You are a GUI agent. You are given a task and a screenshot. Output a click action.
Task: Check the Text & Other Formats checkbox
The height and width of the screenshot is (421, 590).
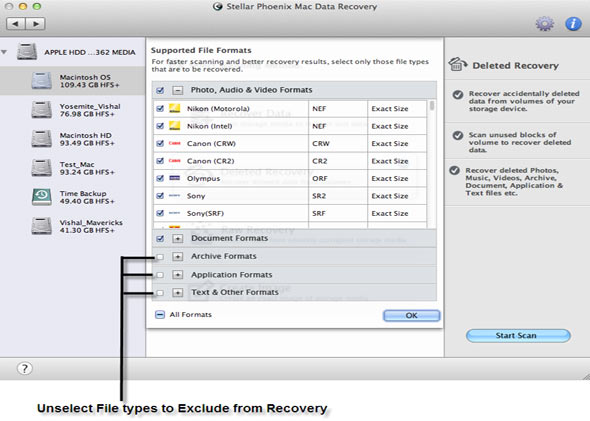click(160, 293)
